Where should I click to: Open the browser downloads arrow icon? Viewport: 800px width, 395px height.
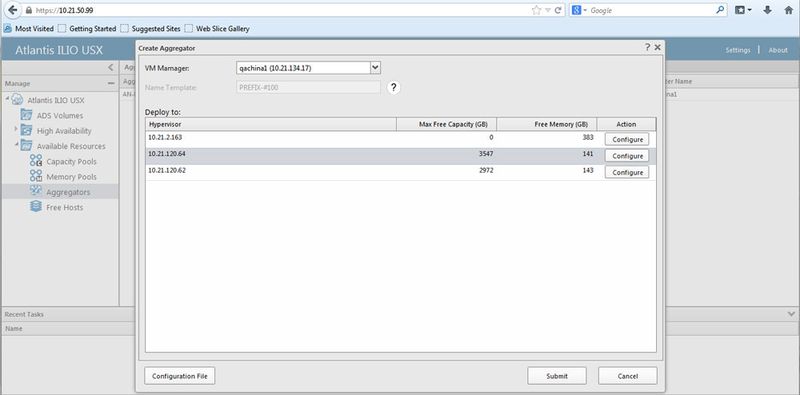pos(767,10)
